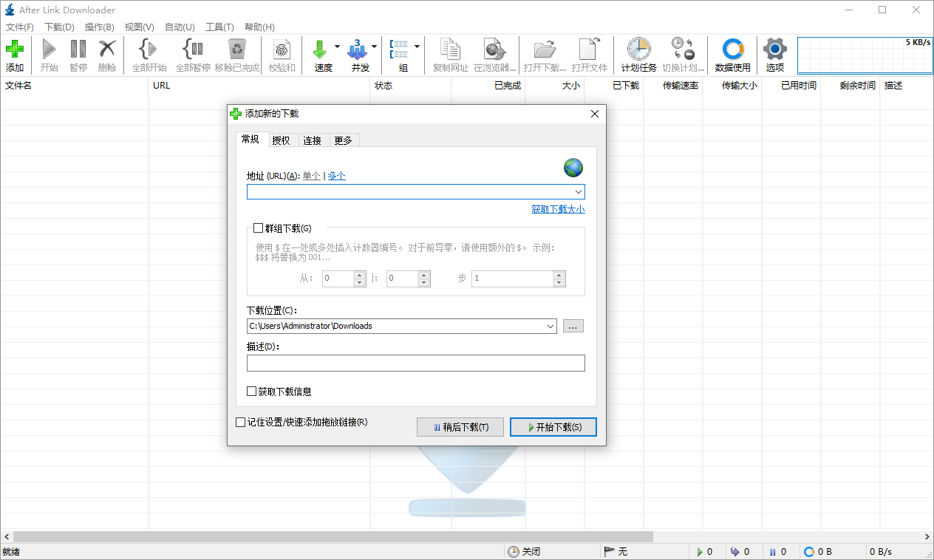Click the 多个 URL link

[336, 176]
